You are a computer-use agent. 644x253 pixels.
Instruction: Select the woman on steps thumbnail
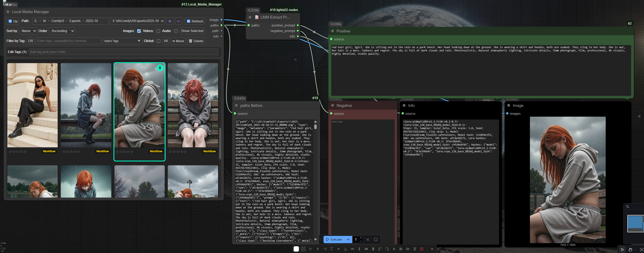[x=33, y=105]
